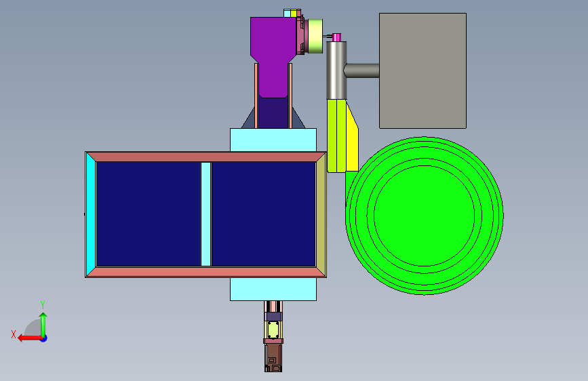
Task: Select the brown motor at bottom
Action: tap(273, 358)
